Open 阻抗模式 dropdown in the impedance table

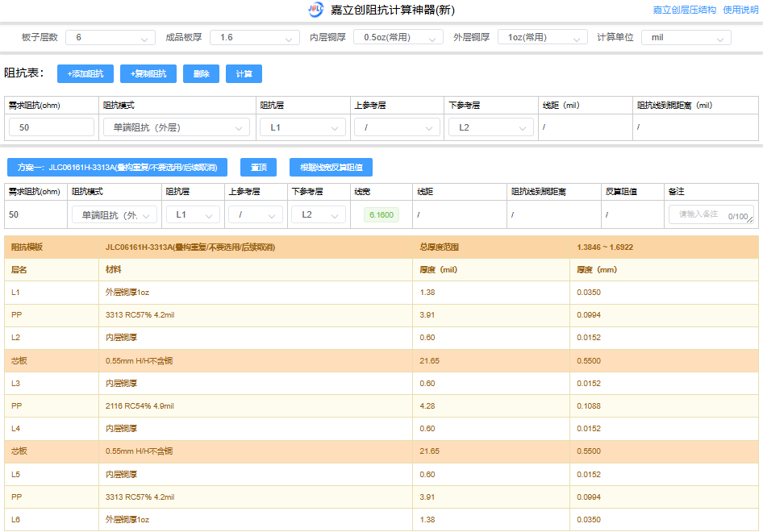[x=177, y=127]
